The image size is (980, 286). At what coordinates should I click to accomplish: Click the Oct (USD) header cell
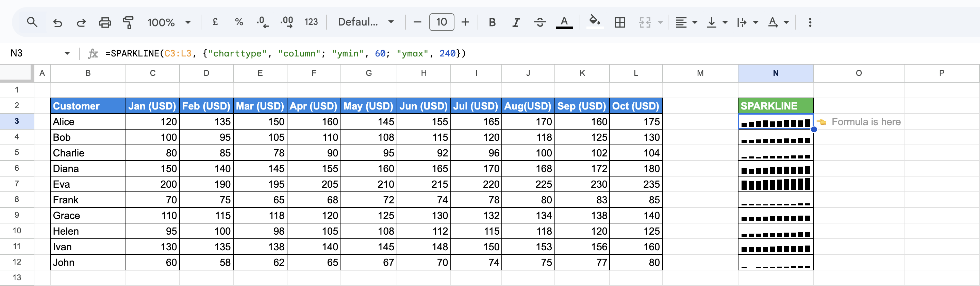636,106
